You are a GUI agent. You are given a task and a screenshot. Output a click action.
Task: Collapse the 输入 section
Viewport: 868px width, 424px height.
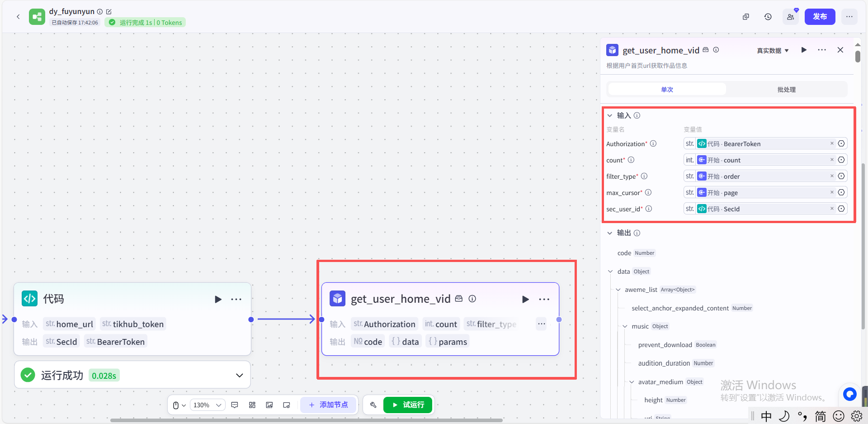click(x=610, y=115)
